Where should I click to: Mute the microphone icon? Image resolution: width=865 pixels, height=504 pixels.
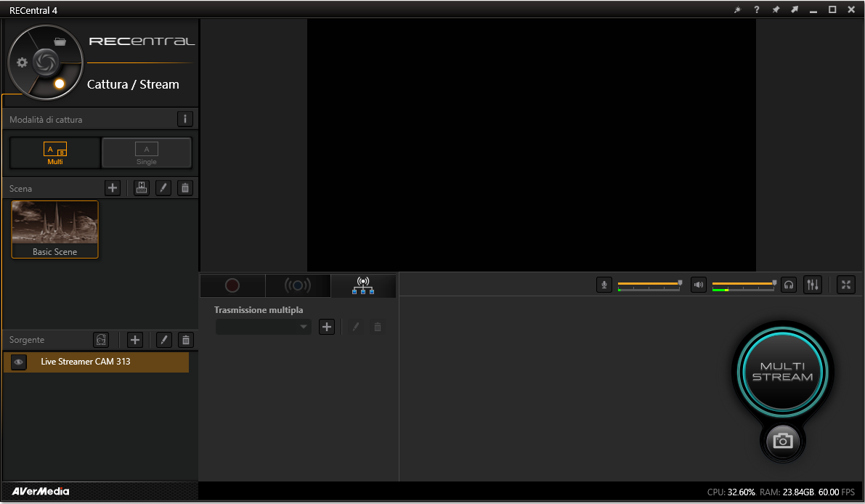pos(604,285)
